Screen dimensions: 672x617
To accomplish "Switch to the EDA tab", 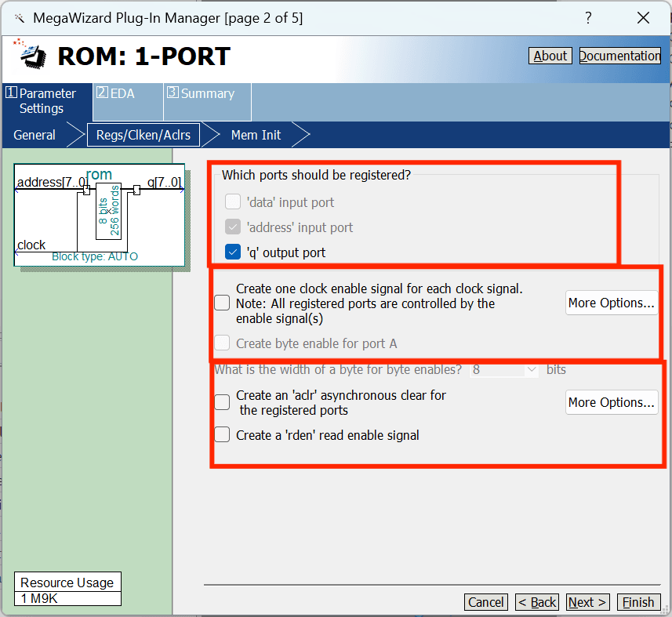I will 128,102.
